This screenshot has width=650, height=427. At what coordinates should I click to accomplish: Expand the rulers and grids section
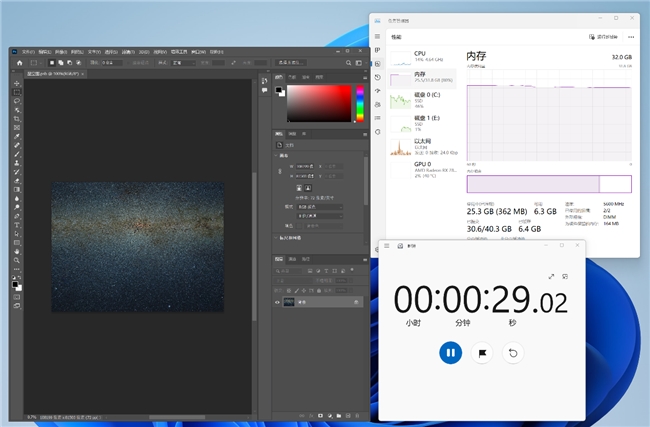click(x=276, y=238)
